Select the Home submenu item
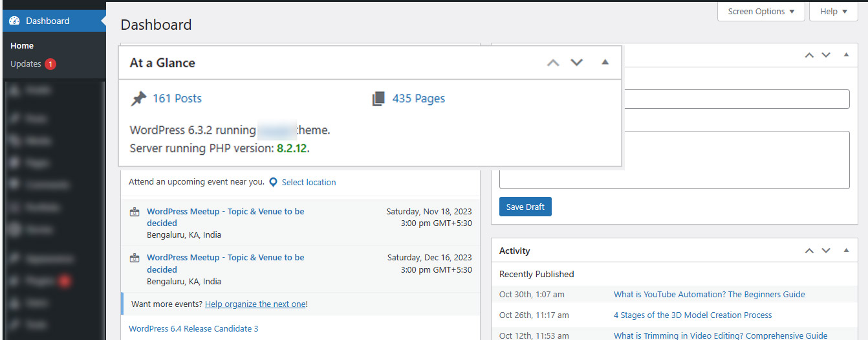The image size is (868, 340). (22, 46)
